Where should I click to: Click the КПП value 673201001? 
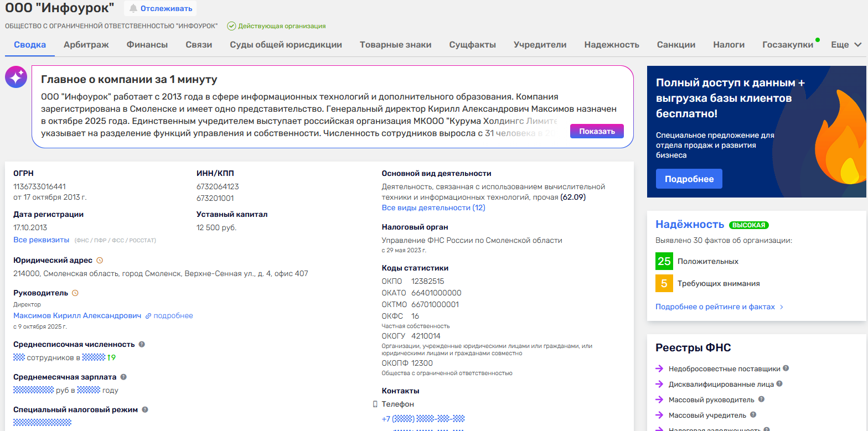215,198
